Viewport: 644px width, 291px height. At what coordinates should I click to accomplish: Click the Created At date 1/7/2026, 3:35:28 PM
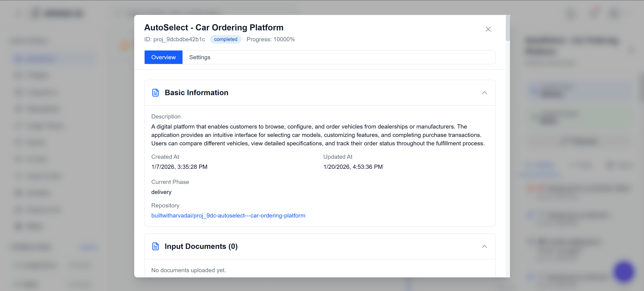pyautogui.click(x=179, y=167)
